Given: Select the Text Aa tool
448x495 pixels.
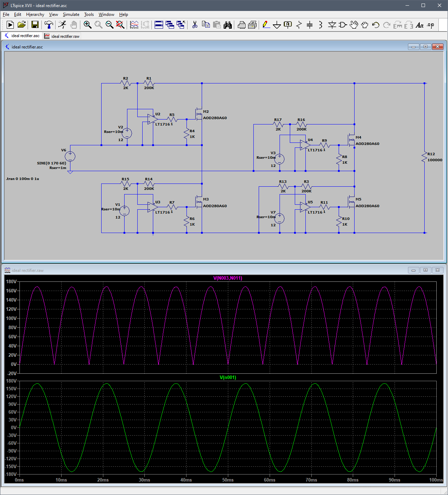Looking at the screenshot, I should pos(419,25).
